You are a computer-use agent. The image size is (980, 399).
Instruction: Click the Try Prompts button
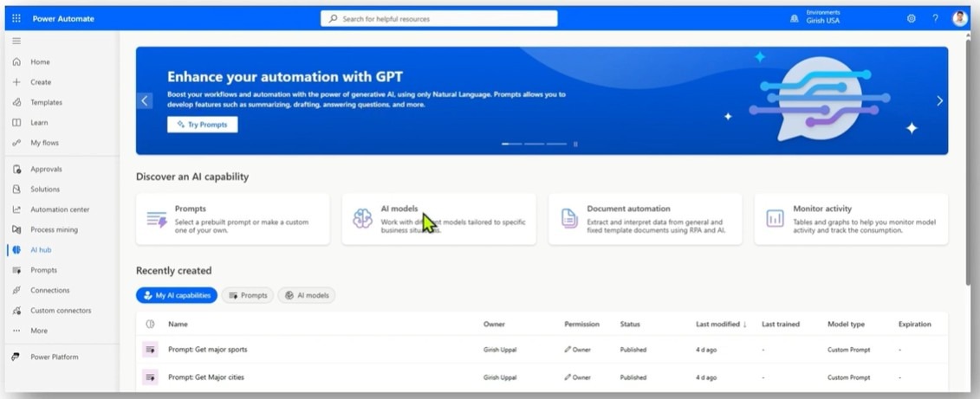point(202,125)
